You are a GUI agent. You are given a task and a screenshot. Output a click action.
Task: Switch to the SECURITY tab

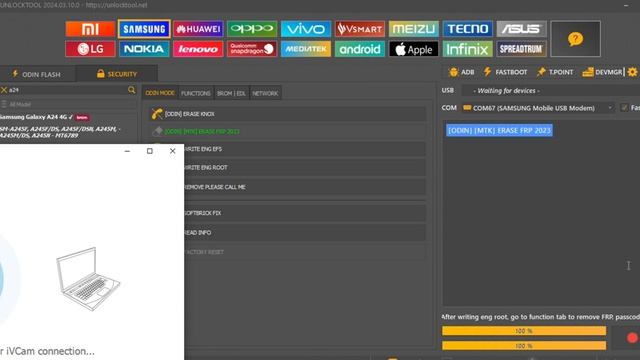point(116,74)
